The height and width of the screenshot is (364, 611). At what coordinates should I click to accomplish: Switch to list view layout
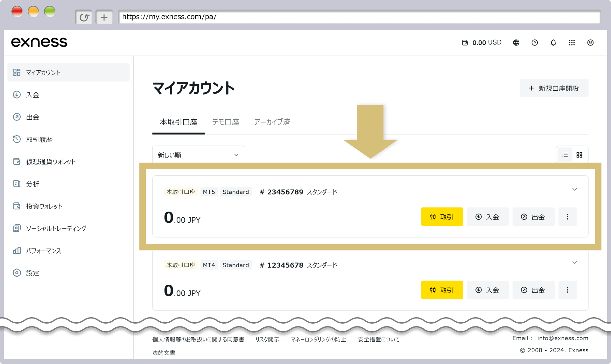(x=565, y=155)
